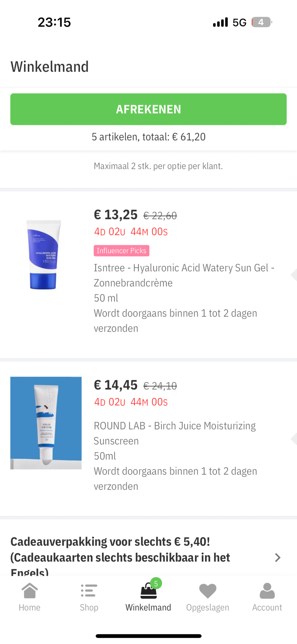Open the Isntree sun gel product thumbnail
The image size is (297, 644).
tap(44, 255)
